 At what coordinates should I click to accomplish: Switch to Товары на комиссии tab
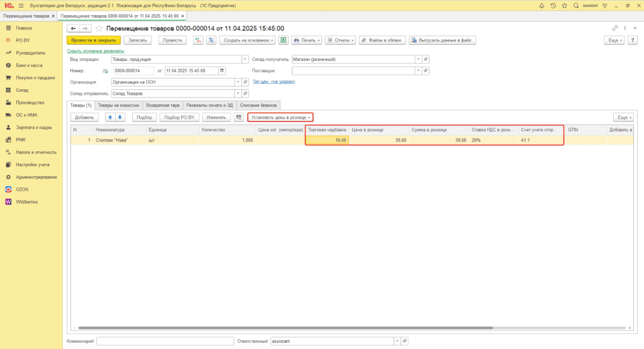(119, 105)
